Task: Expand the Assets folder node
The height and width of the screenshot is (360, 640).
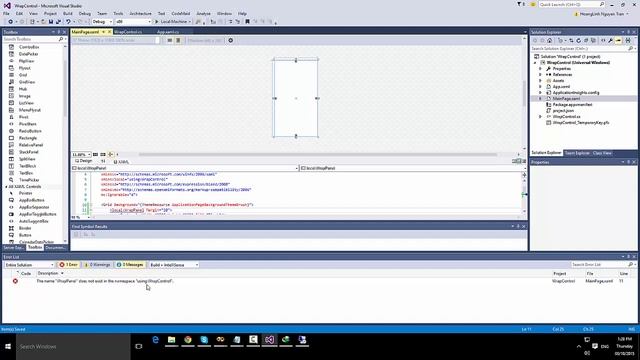Action: (x=540, y=81)
